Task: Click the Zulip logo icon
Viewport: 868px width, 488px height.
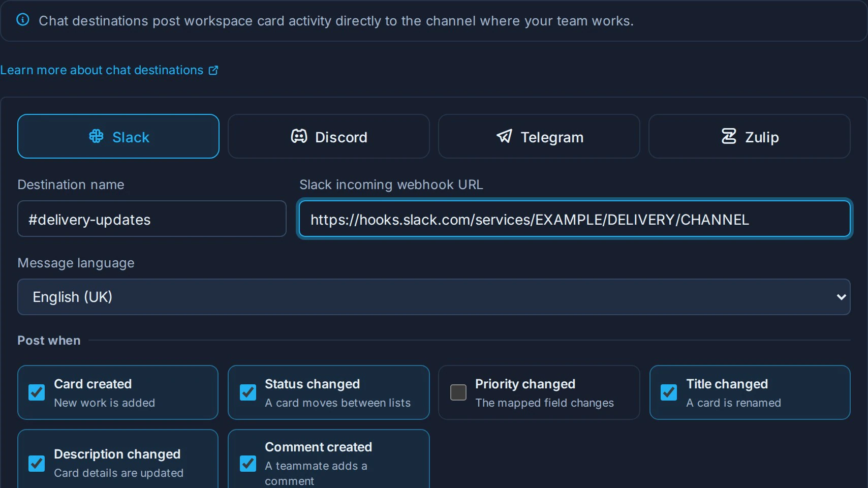Action: pyautogui.click(x=729, y=136)
